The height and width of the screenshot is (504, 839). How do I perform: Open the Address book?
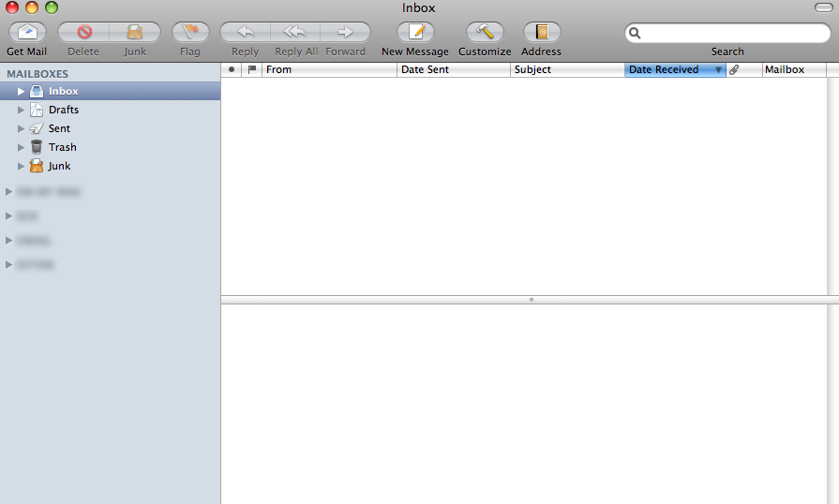541,32
